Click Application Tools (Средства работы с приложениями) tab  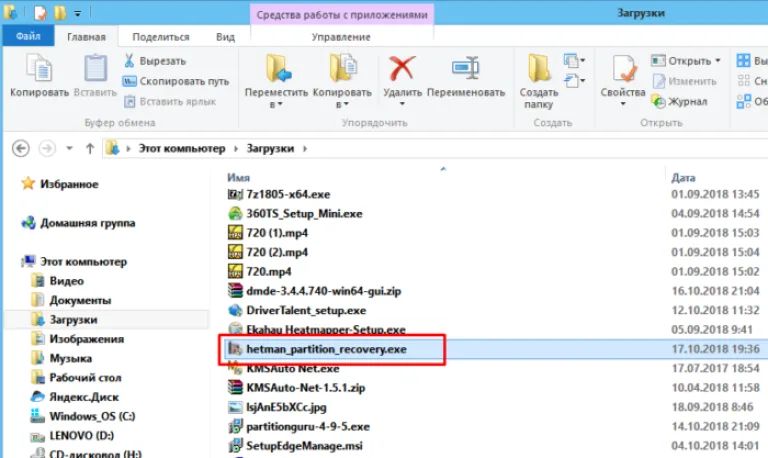(342, 15)
